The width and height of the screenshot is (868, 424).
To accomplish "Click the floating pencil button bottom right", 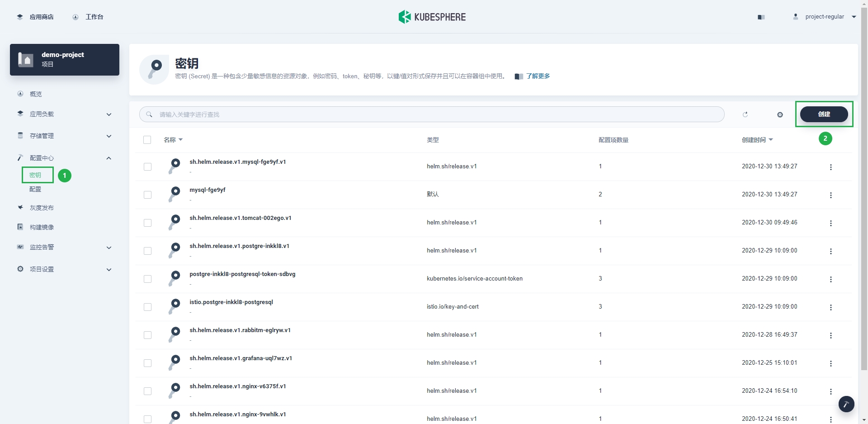I will [846, 404].
